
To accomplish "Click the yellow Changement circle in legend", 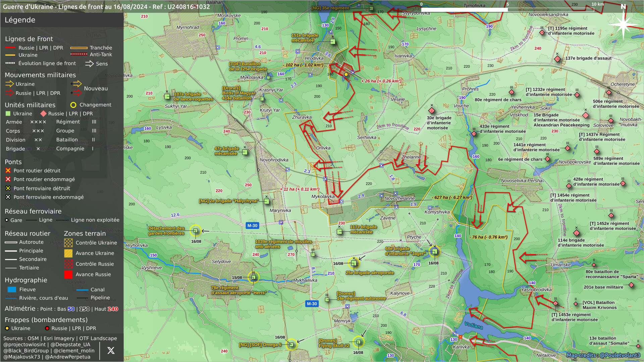I will (x=73, y=105).
